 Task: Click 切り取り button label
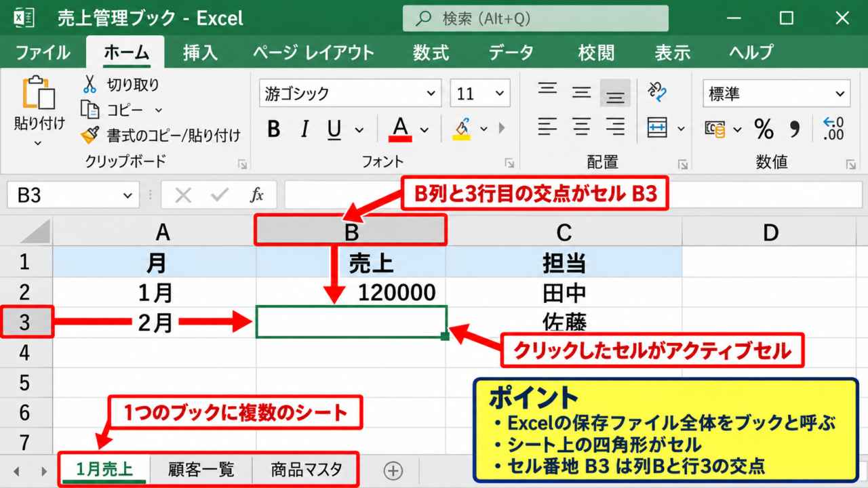133,85
